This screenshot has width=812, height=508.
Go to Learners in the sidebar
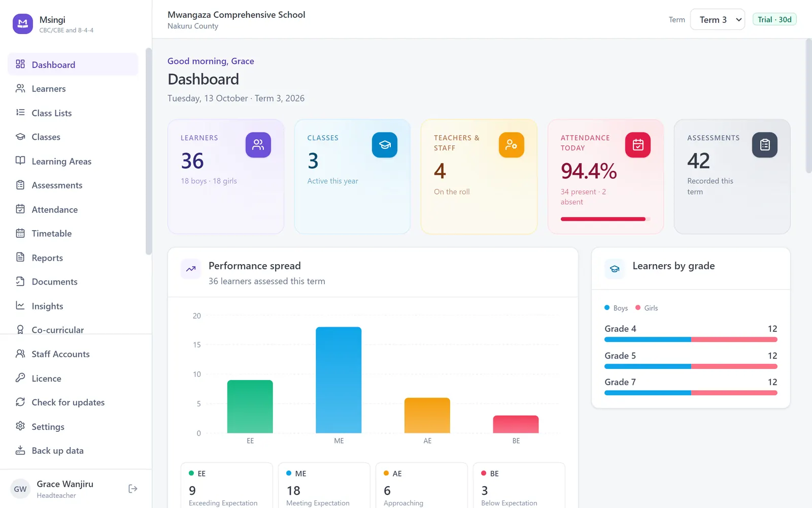tap(73, 88)
